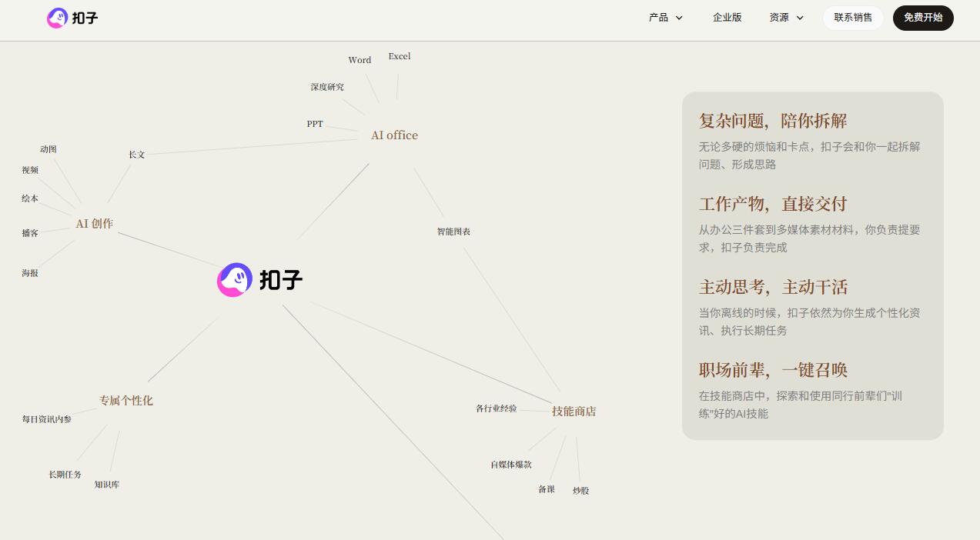Click the 深度研究 node

tap(327, 87)
